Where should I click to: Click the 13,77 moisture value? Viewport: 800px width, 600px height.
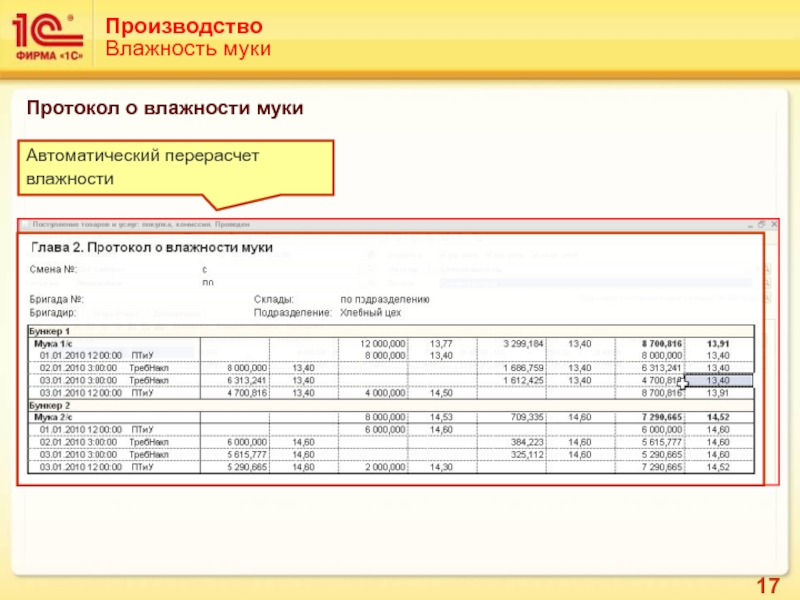(x=441, y=344)
